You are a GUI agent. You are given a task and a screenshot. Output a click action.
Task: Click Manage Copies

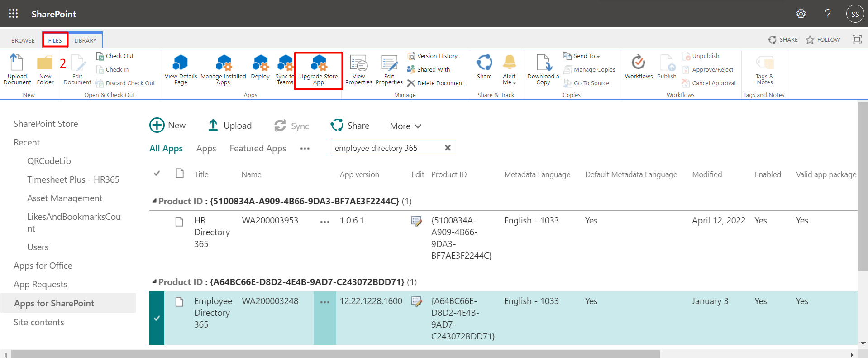click(x=589, y=69)
